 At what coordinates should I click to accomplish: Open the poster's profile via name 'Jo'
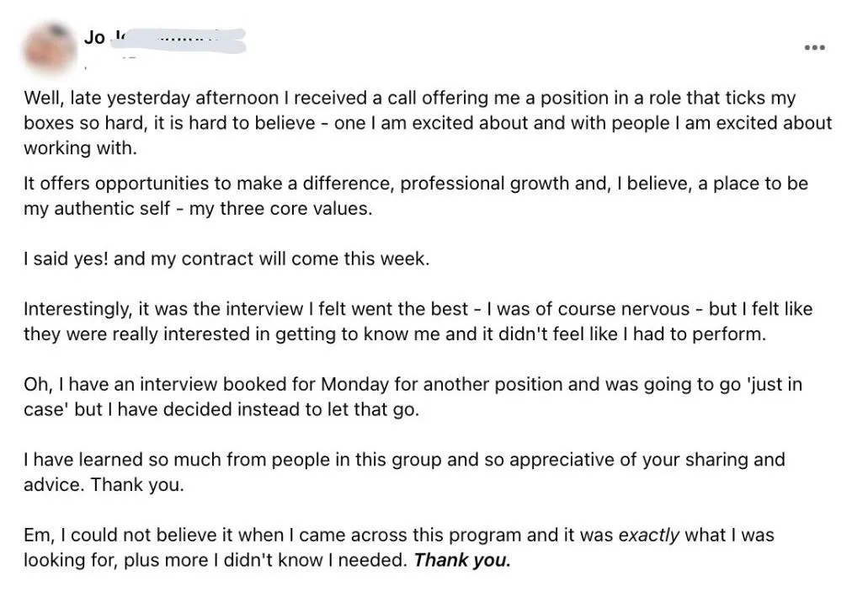(x=94, y=38)
